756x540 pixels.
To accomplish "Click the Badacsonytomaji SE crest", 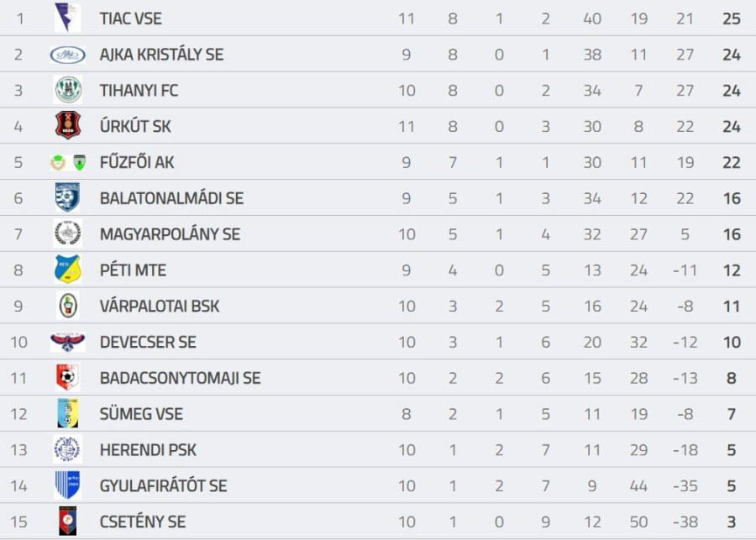I will point(67,378).
